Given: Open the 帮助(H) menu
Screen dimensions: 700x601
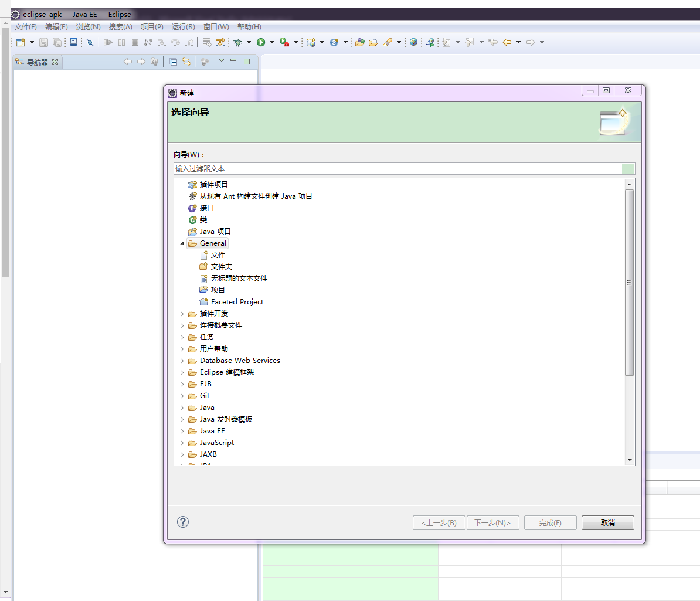Looking at the screenshot, I should [249, 27].
